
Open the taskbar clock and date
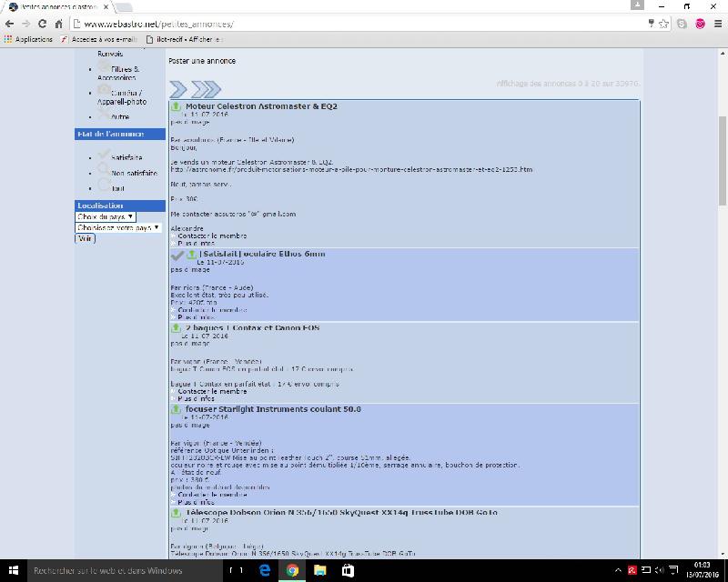pyautogui.click(x=702, y=570)
